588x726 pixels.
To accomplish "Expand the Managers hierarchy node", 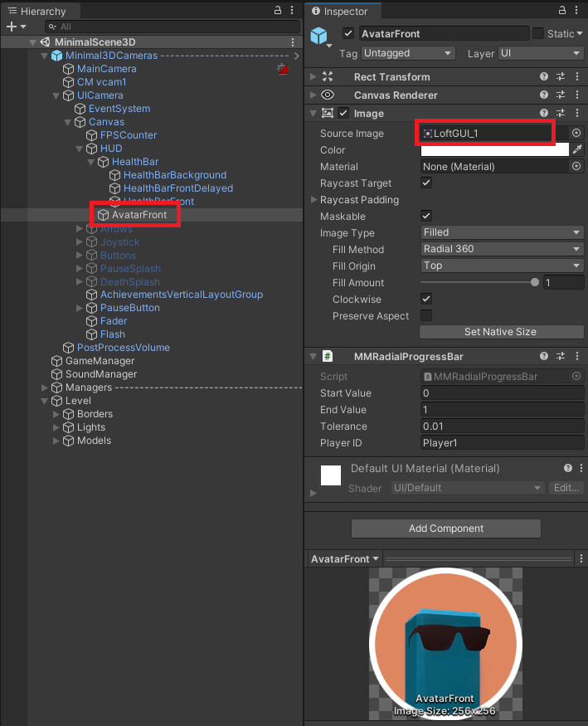I will tap(45, 387).
